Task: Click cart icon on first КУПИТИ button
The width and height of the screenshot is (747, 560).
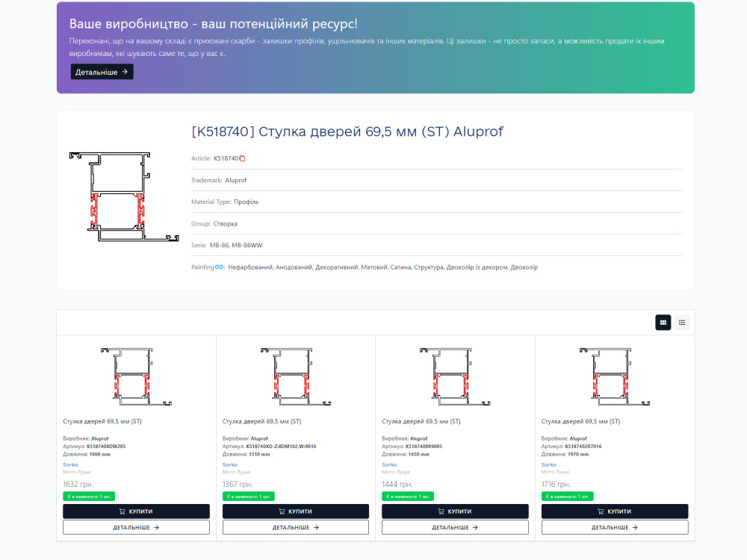Action: 124,511
